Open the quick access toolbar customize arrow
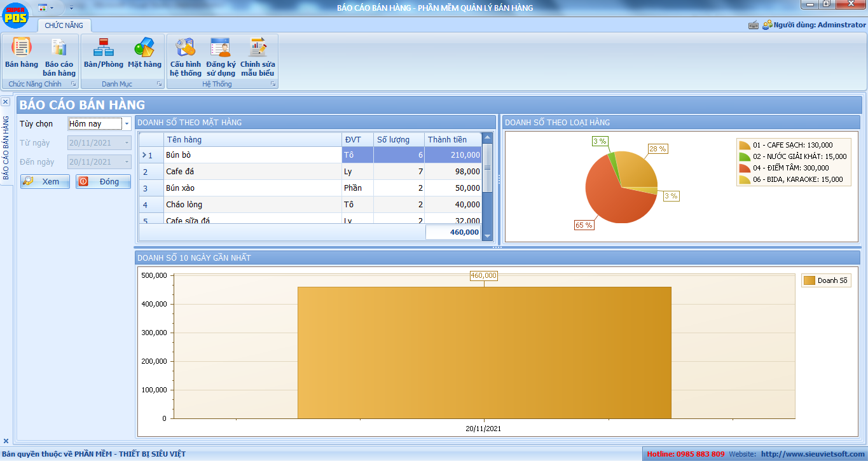The height and width of the screenshot is (461, 868). tap(71, 8)
